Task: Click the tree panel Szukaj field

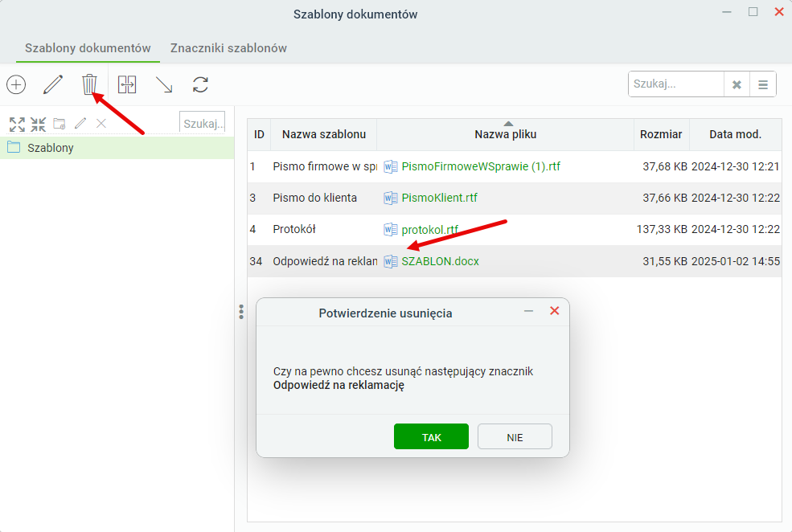Action: (x=202, y=123)
